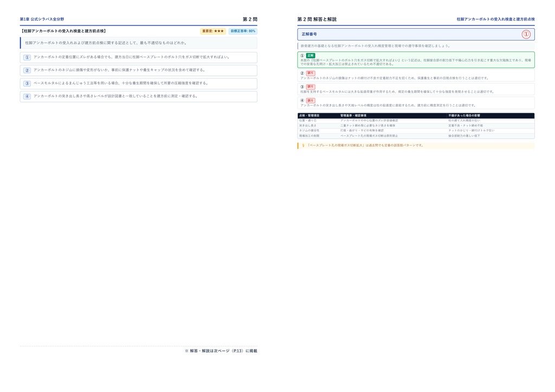
Task: Click the 接合部耐力の著しい低下 cell
Action: point(464,136)
